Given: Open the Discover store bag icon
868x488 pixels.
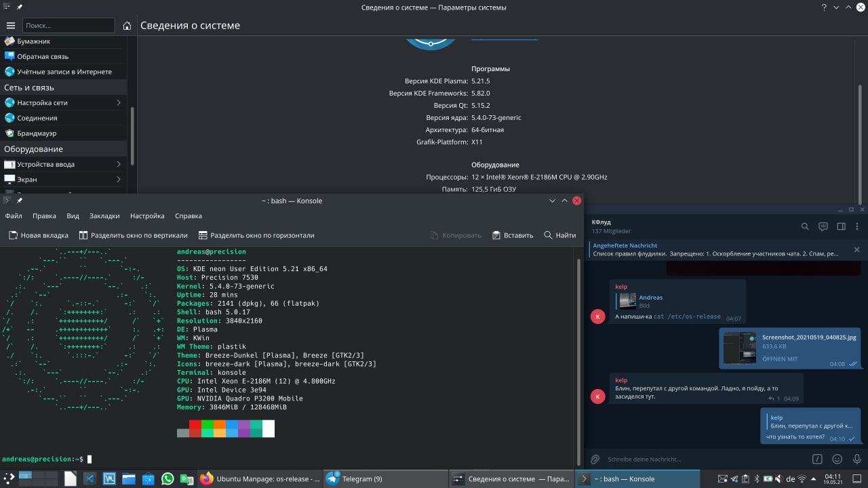Looking at the screenshot, I should pyautogui.click(x=148, y=479).
